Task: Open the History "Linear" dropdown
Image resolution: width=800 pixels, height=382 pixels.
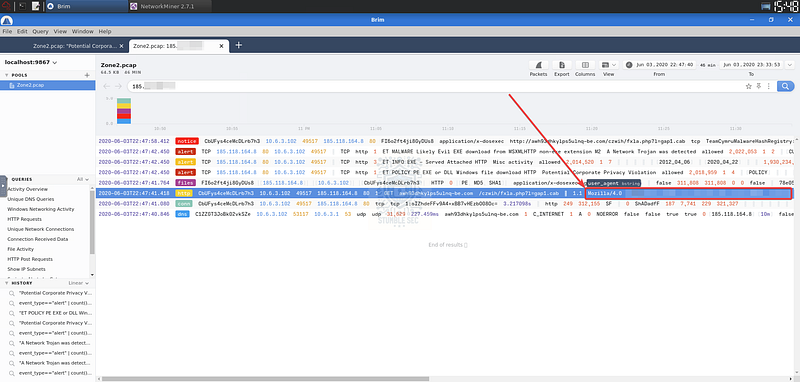Action: [x=79, y=283]
